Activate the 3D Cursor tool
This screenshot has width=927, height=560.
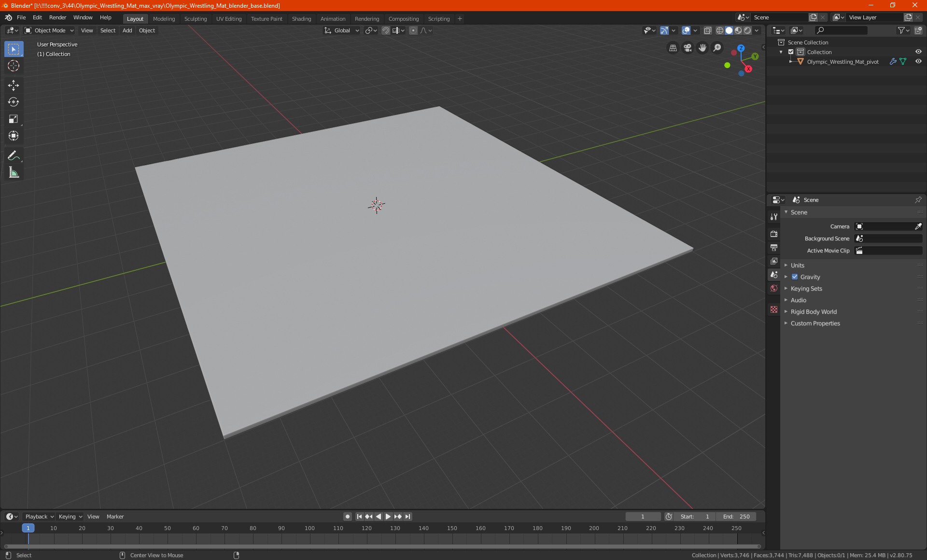click(x=14, y=66)
